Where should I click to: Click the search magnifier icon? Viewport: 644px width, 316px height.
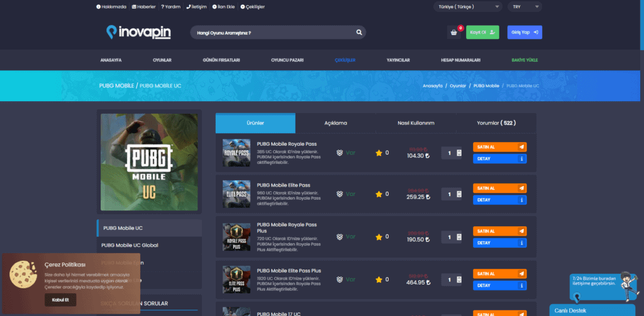(x=359, y=33)
